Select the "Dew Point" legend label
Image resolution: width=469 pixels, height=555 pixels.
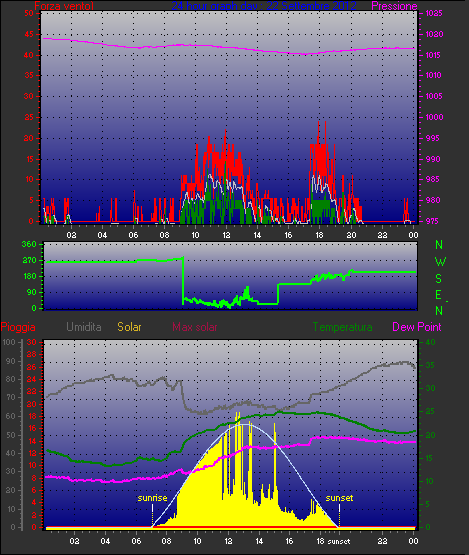[x=417, y=327]
